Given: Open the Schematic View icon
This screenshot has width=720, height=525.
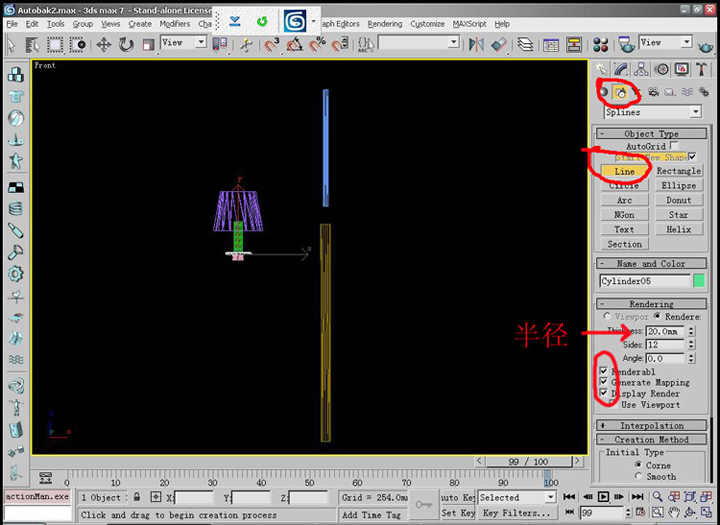Looking at the screenshot, I should coord(574,45).
